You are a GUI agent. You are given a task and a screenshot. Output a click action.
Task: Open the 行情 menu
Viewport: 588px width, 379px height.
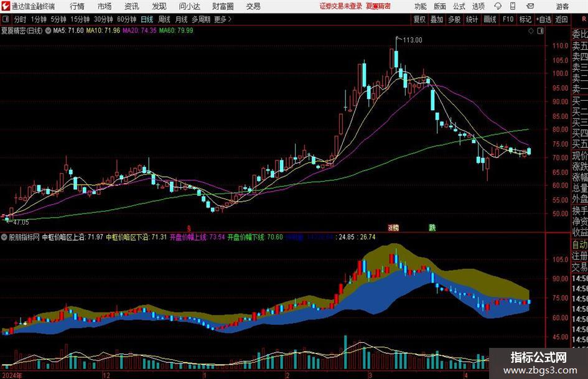[77, 6]
